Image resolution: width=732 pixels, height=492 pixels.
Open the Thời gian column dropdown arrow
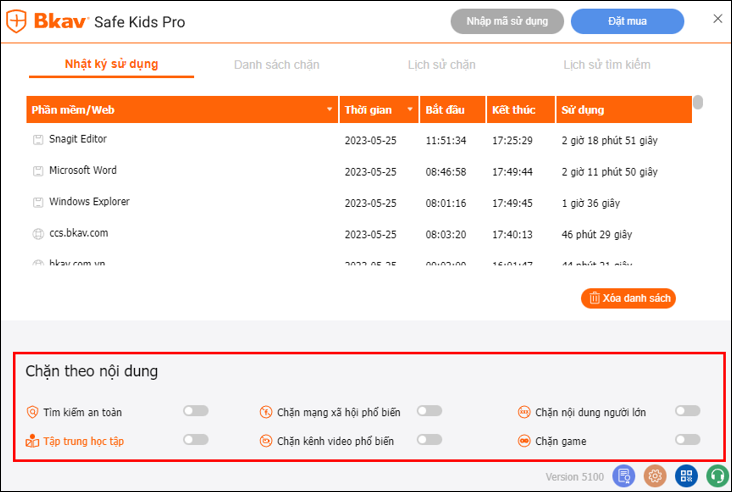411,109
